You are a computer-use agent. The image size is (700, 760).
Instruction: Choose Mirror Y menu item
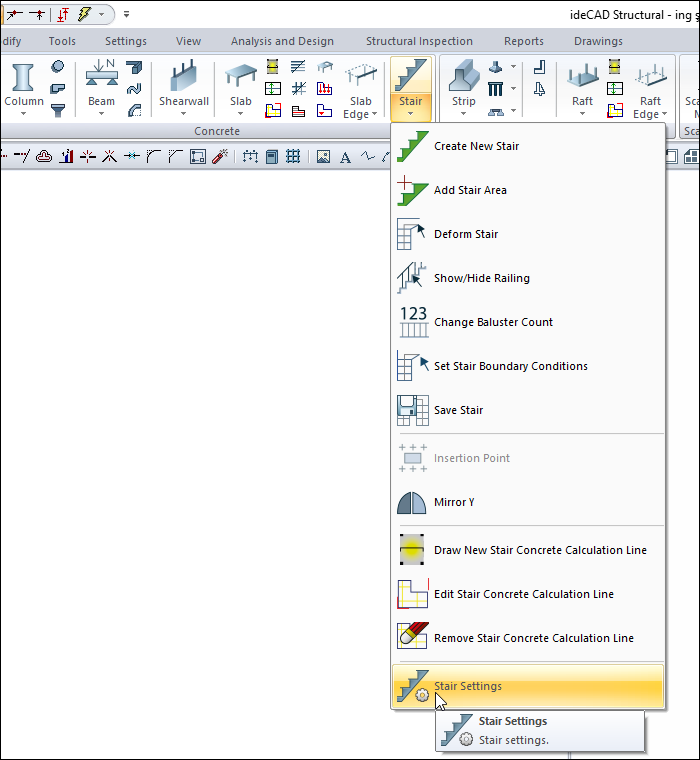pyautogui.click(x=527, y=503)
